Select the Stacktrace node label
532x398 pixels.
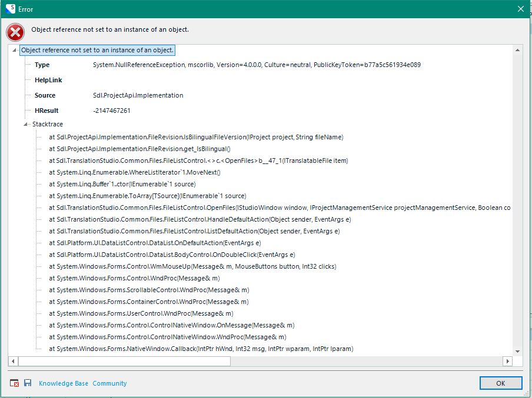pyautogui.click(x=48, y=124)
